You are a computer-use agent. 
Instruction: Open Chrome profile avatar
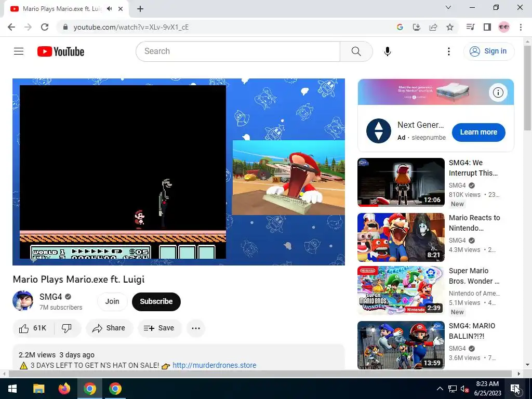[504, 27]
